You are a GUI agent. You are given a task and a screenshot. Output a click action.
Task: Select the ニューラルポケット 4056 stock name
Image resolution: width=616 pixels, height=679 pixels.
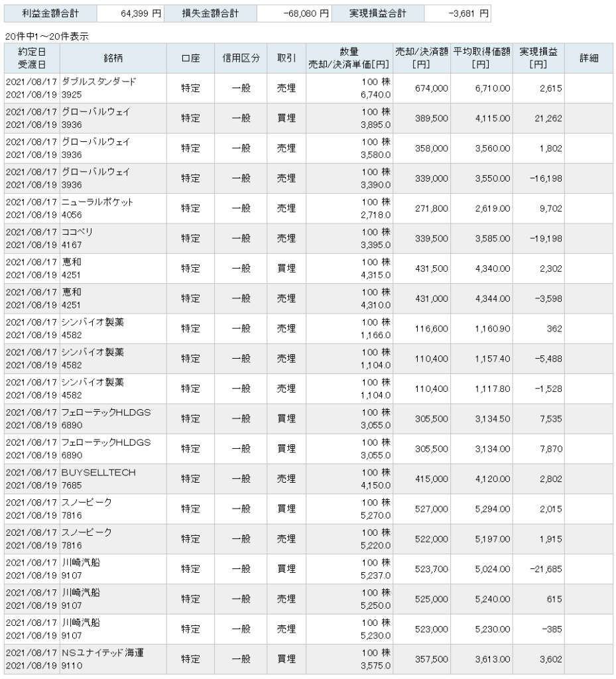pos(97,208)
